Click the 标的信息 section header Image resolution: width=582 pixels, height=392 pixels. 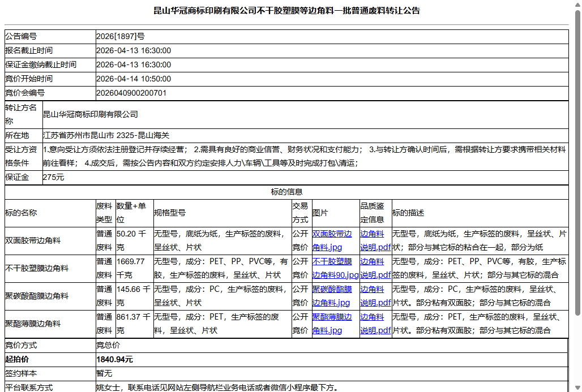coord(286,192)
